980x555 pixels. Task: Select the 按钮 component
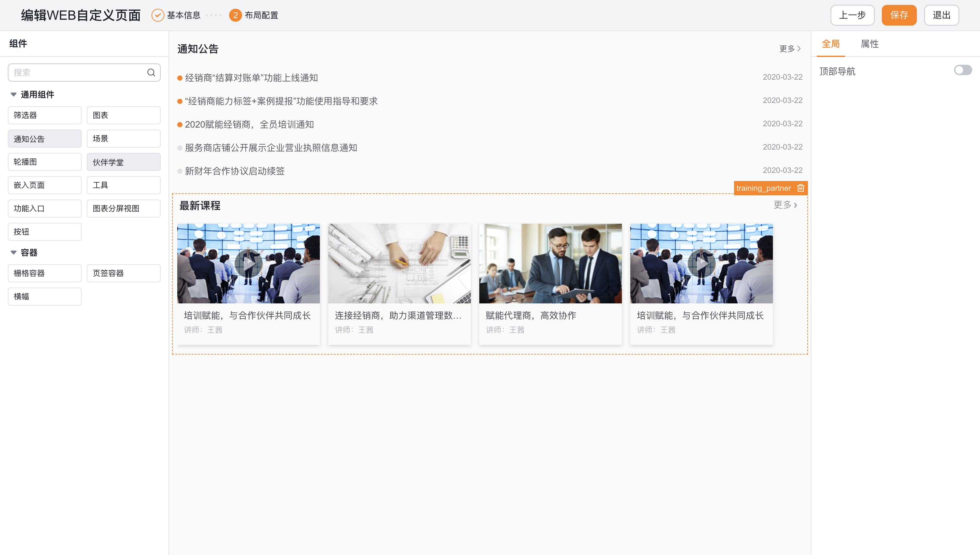45,232
